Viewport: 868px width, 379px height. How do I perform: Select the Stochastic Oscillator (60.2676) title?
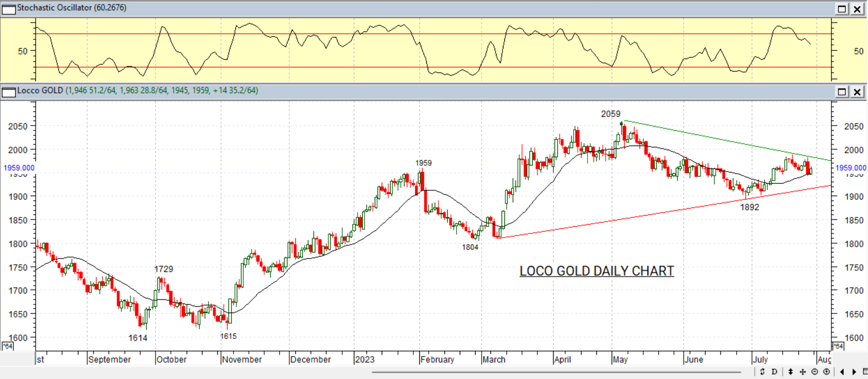(x=72, y=8)
